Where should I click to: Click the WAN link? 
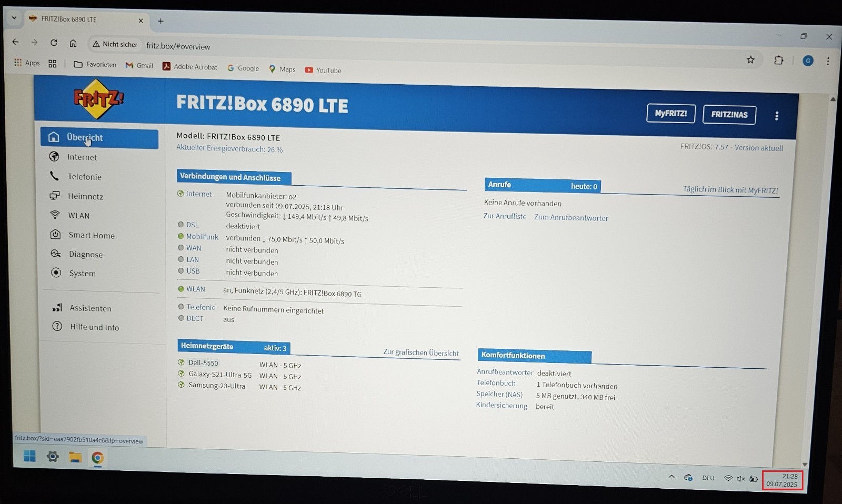click(x=194, y=248)
